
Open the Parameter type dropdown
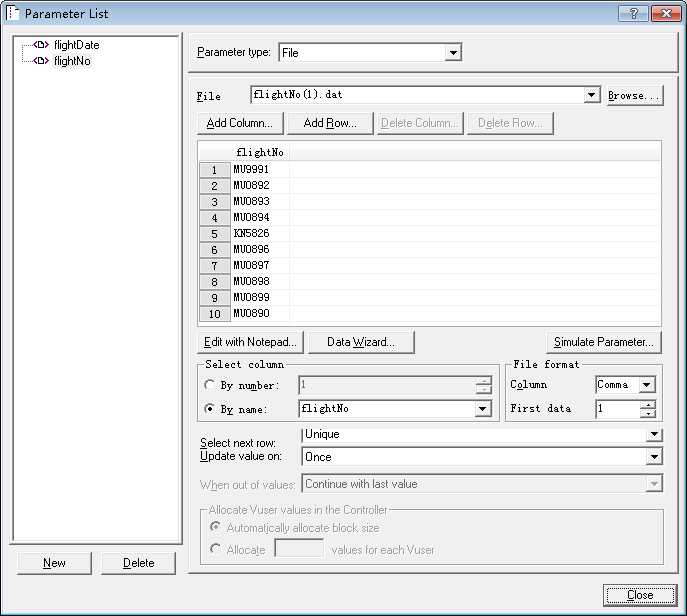[453, 53]
